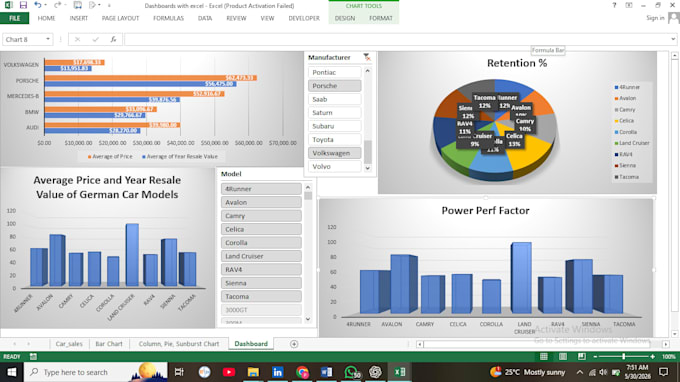Image resolution: width=680 pixels, height=382 pixels.
Task: Select the Toyota slicer button
Action: tap(334, 140)
